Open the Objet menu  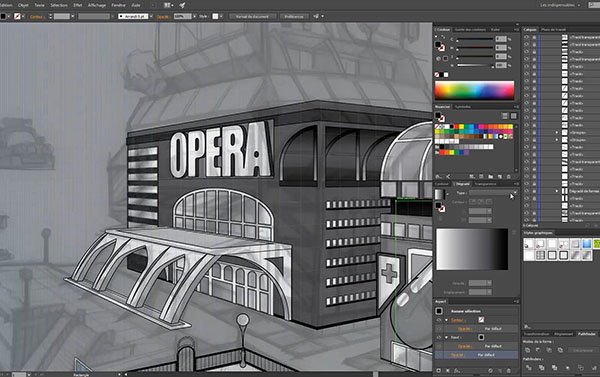23,5
